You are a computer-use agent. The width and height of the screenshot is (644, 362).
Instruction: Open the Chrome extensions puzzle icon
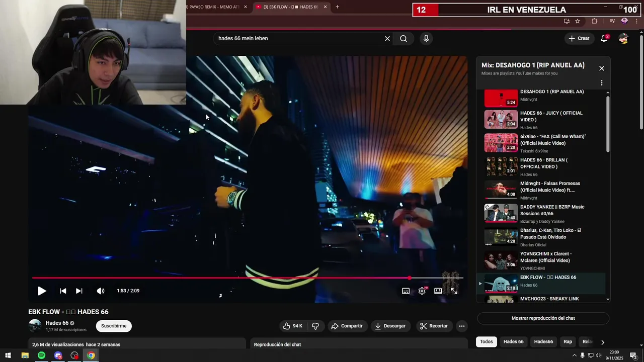pos(595,21)
